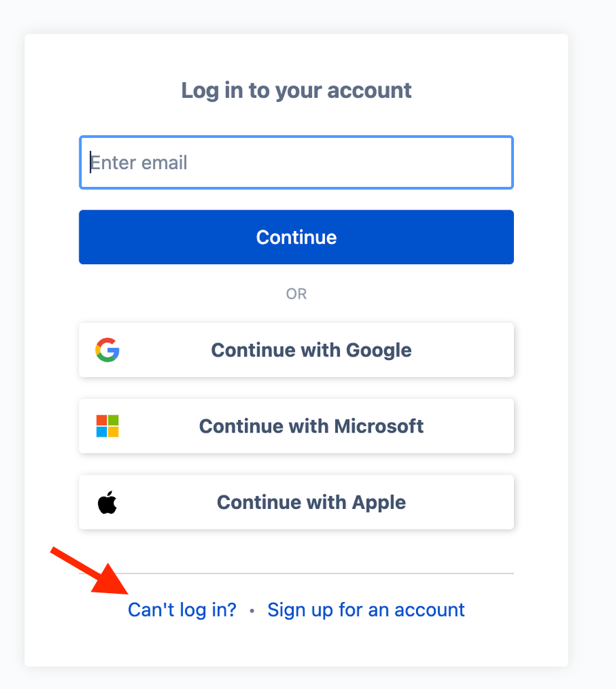Click the dot between the bottom links
The height and width of the screenshot is (689, 616).
coord(252,611)
